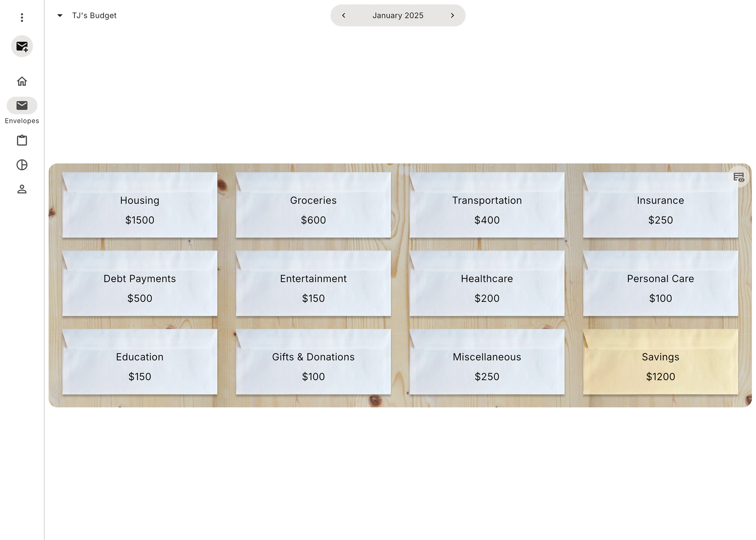Open the three-dot overflow menu

point(22,17)
